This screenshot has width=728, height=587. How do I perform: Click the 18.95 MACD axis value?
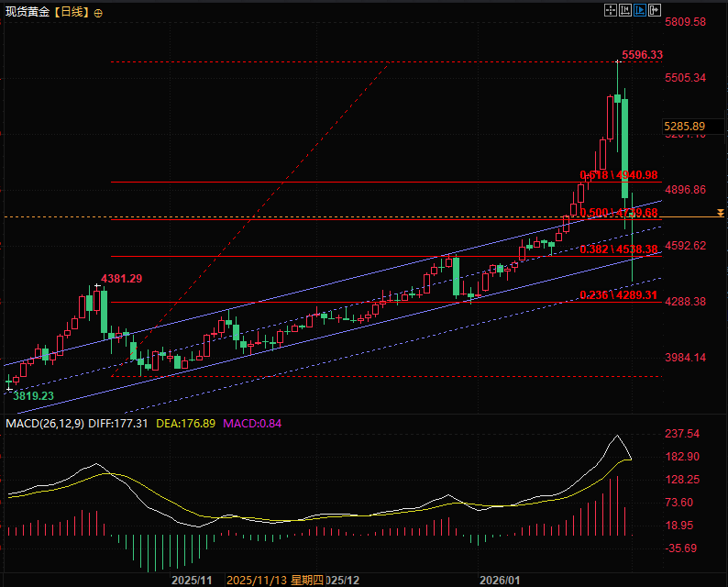point(678,526)
